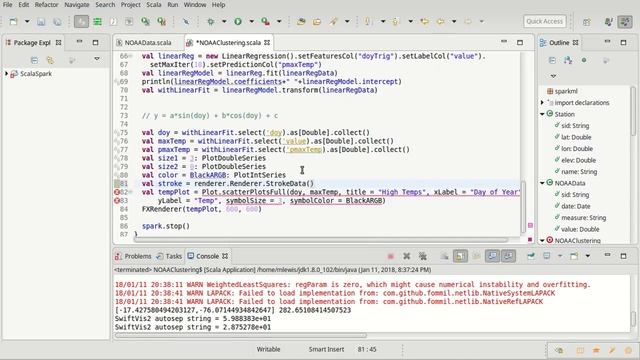This screenshot has height=360, width=640.
Task: Select the Console tab
Action: [207, 256]
